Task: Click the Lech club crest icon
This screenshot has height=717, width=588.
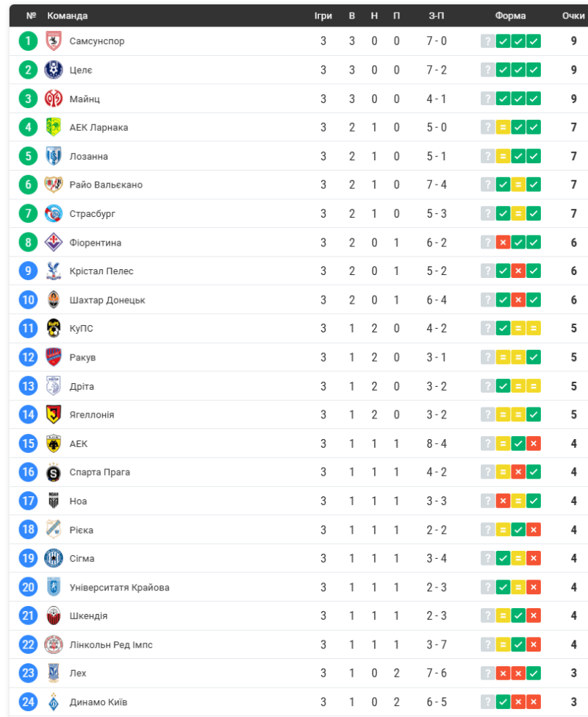Action: (x=54, y=673)
